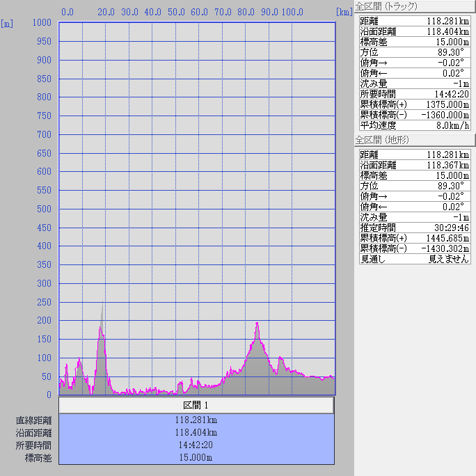The width and height of the screenshot is (476, 476).
Task: Click the 1000 label on the elevation axis
Action: pos(42,23)
